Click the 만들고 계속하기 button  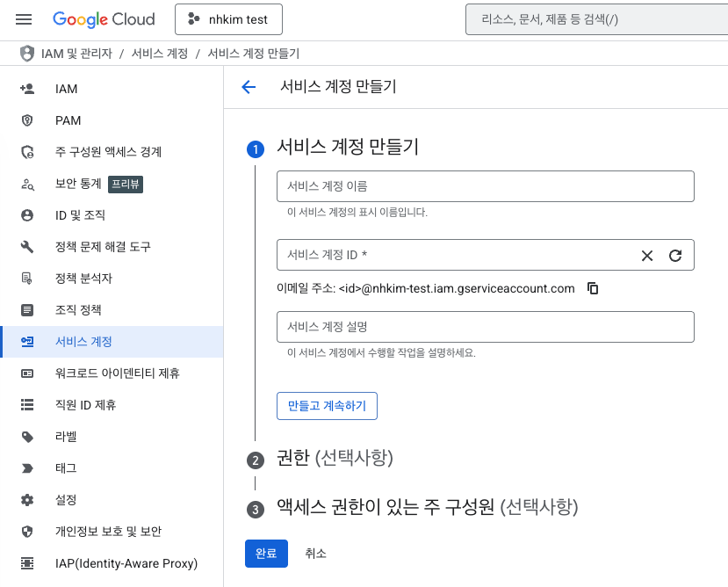point(327,406)
